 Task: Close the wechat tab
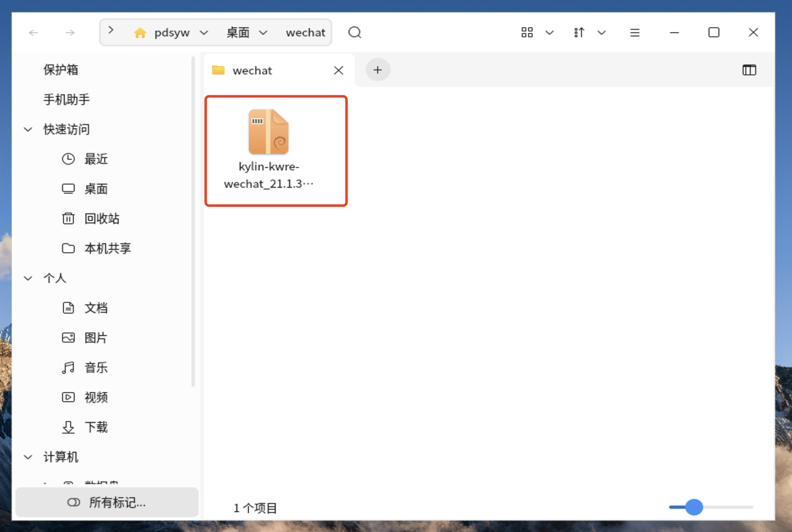coord(338,70)
